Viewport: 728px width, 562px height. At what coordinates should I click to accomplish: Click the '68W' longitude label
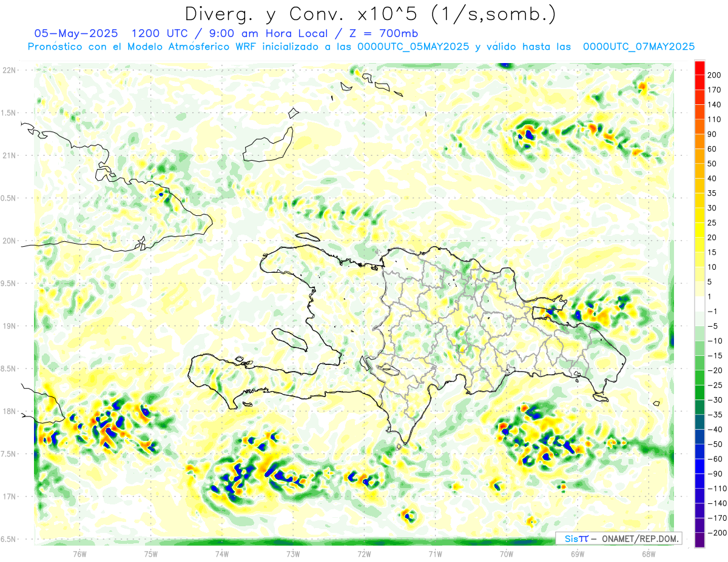pos(648,554)
